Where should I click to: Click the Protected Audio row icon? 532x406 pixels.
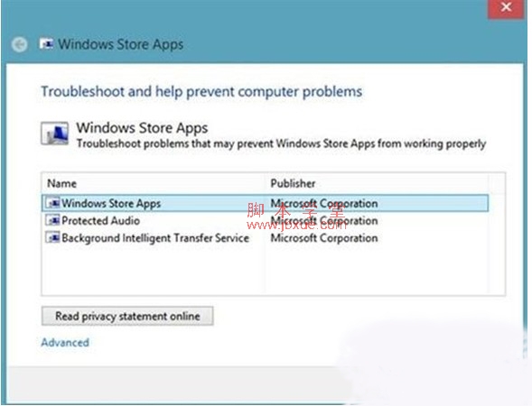click(52, 220)
